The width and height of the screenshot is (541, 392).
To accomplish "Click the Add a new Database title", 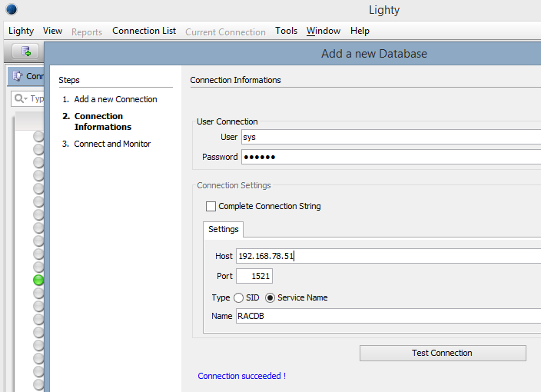I will click(374, 54).
